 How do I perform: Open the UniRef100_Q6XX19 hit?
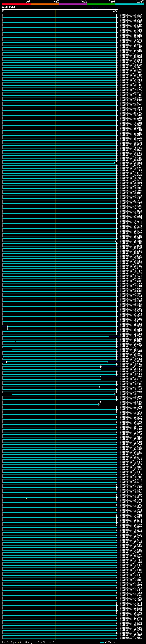(x=131, y=45)
